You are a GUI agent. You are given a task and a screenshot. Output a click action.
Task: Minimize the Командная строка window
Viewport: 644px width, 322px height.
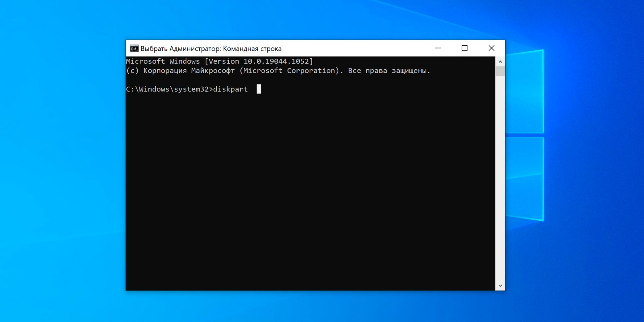(438, 48)
